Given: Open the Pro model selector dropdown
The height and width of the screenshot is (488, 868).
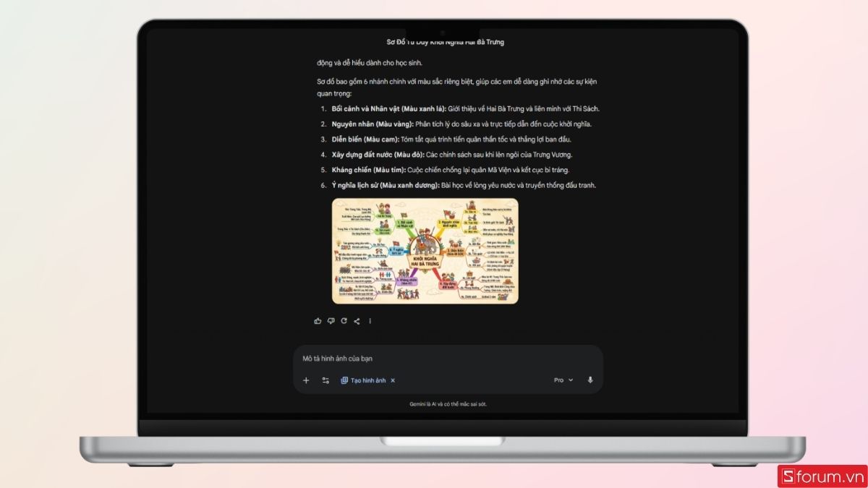Looking at the screenshot, I should pos(563,380).
